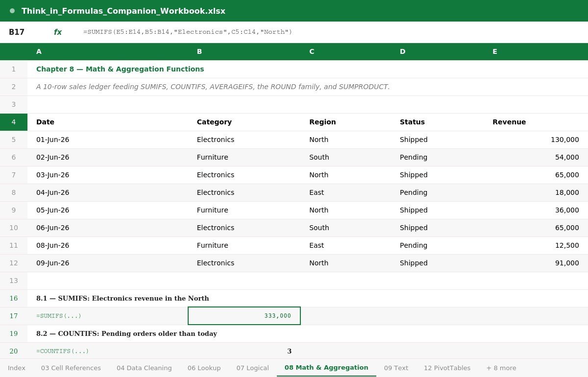Switch to 12 PivotTables tab
This screenshot has height=377, width=588.
447,368
